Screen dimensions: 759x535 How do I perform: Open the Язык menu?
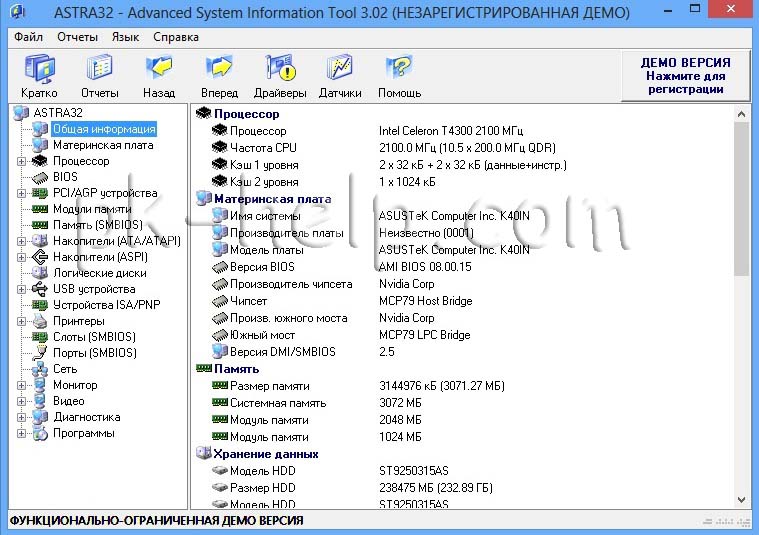click(x=125, y=37)
